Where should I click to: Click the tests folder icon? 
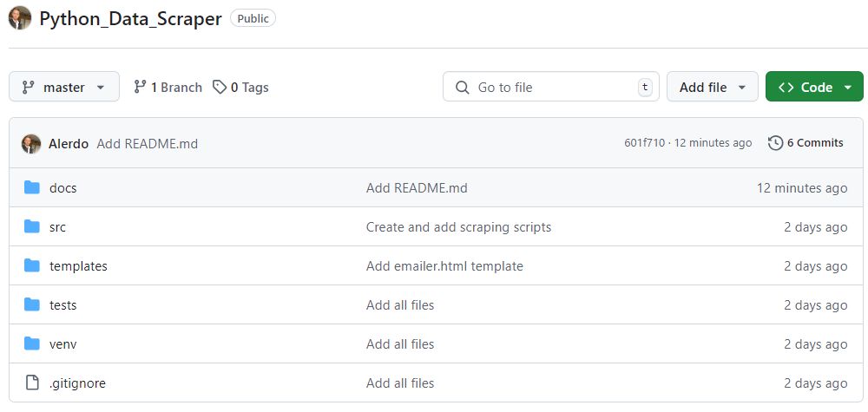point(32,304)
